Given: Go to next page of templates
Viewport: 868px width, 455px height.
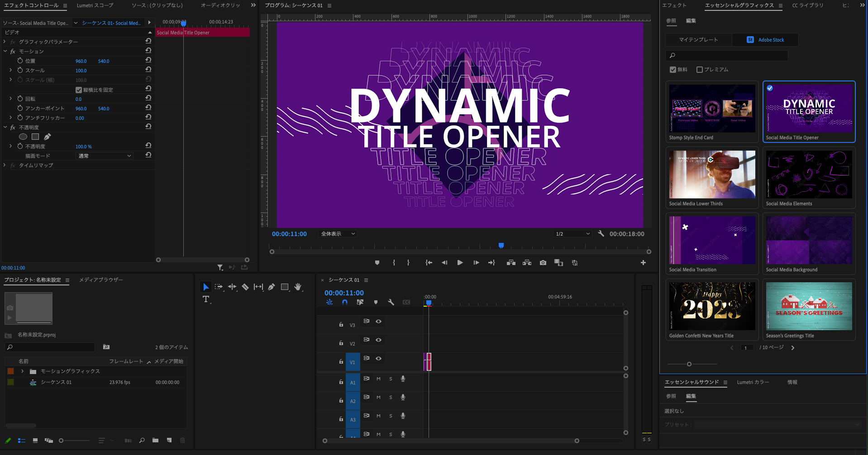Looking at the screenshot, I should (x=793, y=348).
